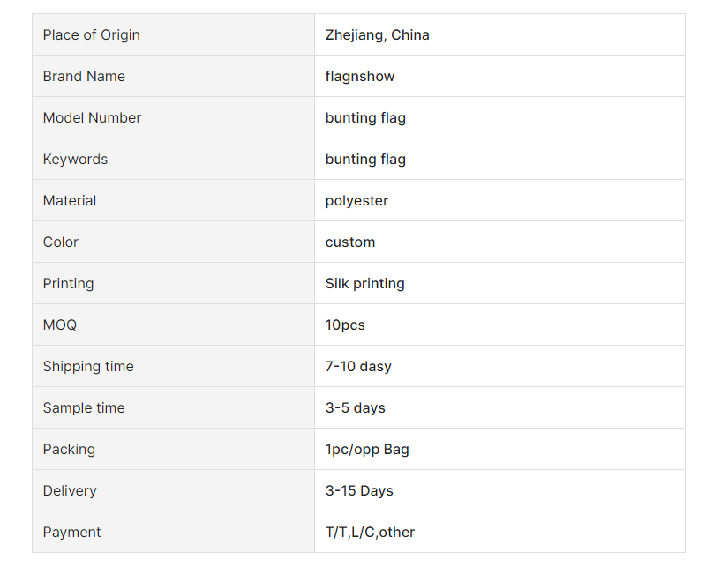Select the Silk printing value
The height and width of the screenshot is (567, 728).
pos(365,284)
